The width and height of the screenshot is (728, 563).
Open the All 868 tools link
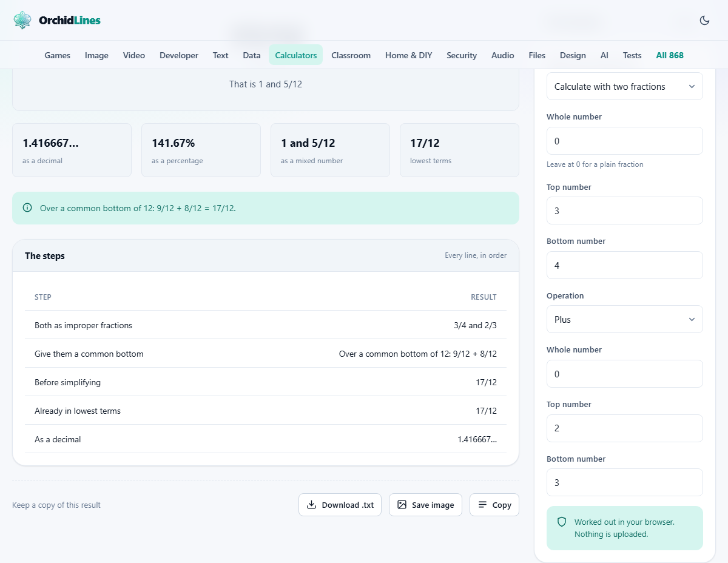click(670, 55)
